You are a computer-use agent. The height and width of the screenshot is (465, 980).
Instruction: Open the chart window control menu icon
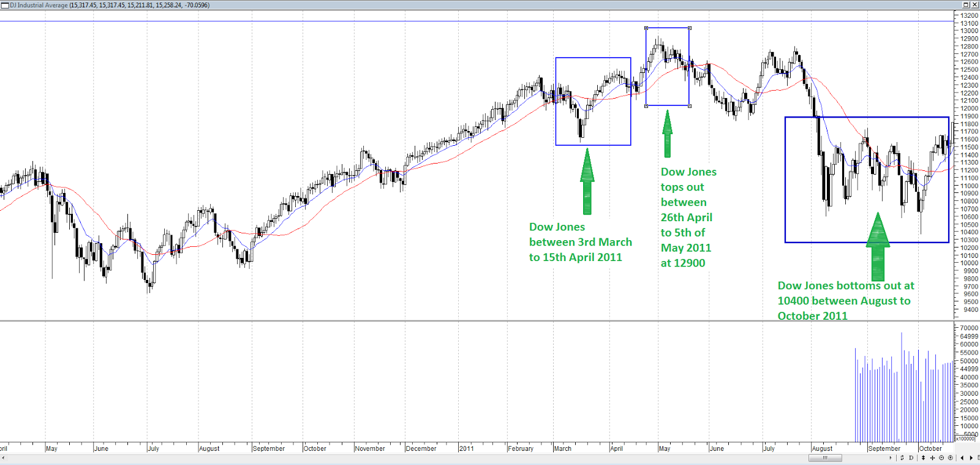tap(5, 5)
